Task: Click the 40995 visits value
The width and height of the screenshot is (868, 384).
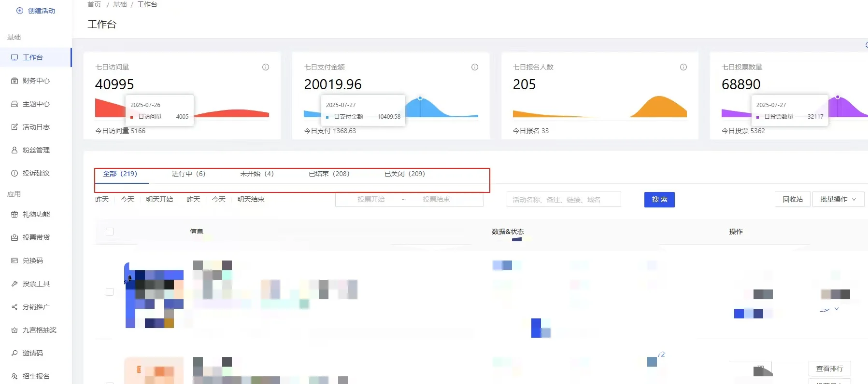Action: click(x=114, y=84)
